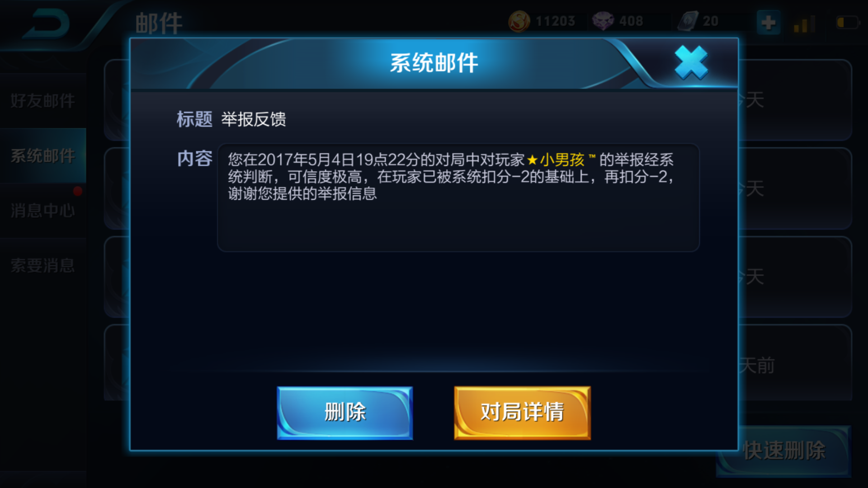The height and width of the screenshot is (488, 868).
Task: Click the 删除 button
Action: 345,413
